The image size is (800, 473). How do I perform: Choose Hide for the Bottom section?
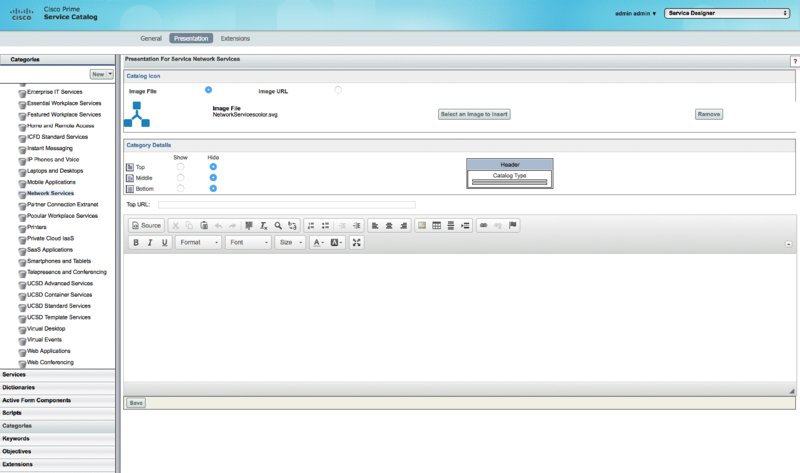(x=213, y=188)
